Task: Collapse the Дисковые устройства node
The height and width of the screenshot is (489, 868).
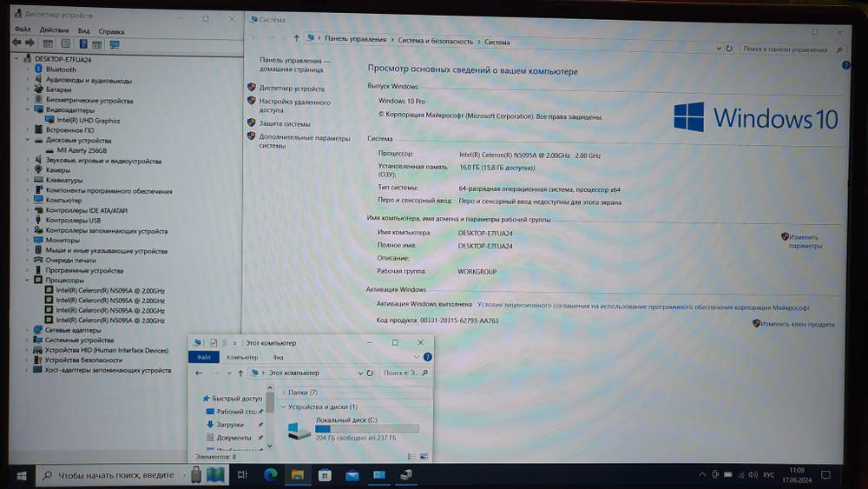Action: tap(27, 140)
